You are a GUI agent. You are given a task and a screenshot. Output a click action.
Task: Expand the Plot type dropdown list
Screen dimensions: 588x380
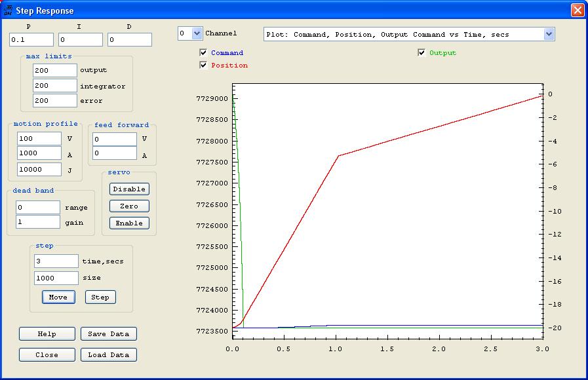[x=549, y=34]
